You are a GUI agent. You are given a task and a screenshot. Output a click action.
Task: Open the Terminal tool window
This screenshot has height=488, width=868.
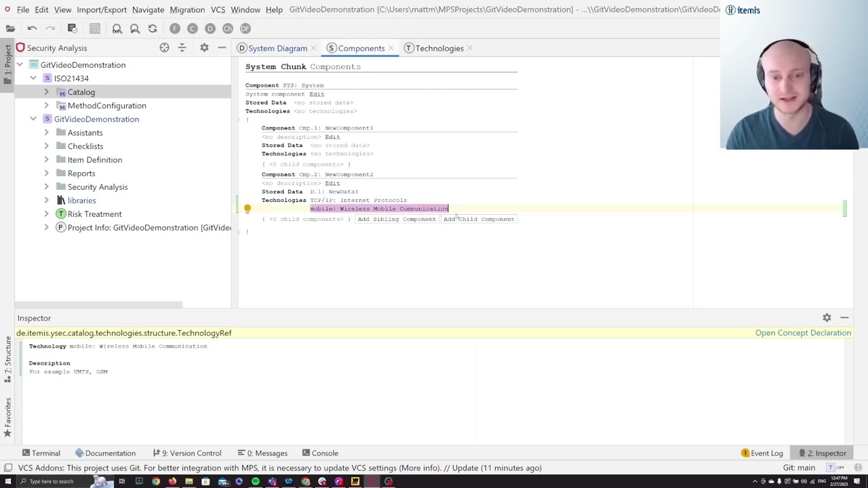click(41, 453)
